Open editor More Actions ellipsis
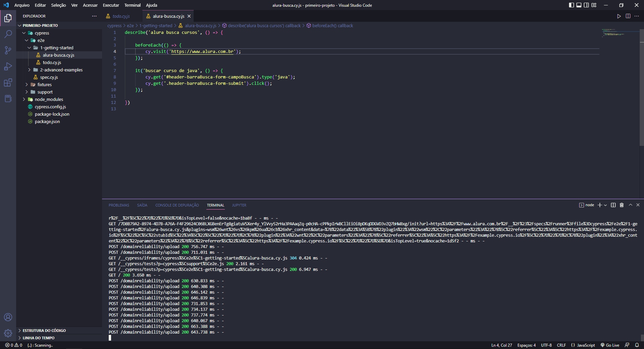This screenshot has height=349, width=644. (637, 16)
